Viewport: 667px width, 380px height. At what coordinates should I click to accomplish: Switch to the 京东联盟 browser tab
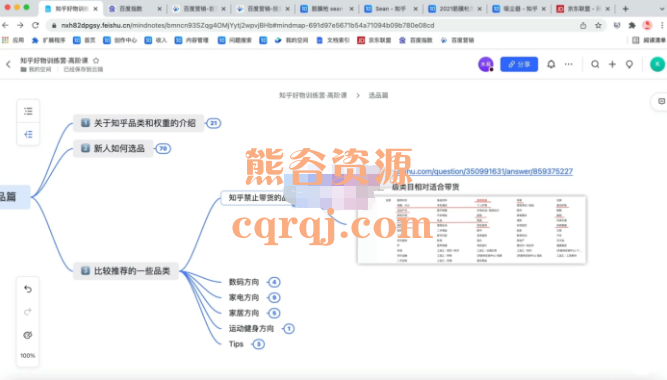pyautogui.click(x=582, y=9)
